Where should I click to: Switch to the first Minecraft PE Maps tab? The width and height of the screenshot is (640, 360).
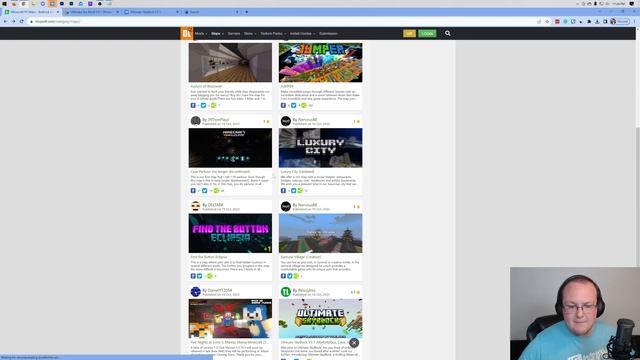[32, 12]
